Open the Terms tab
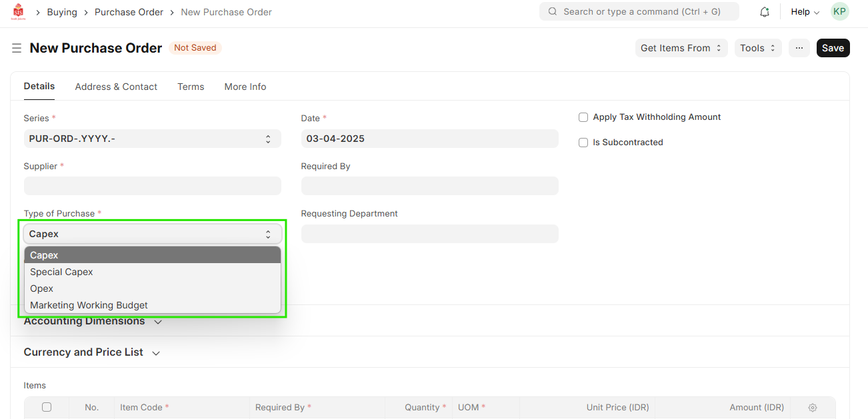Image resolution: width=868 pixels, height=419 pixels. pos(191,87)
